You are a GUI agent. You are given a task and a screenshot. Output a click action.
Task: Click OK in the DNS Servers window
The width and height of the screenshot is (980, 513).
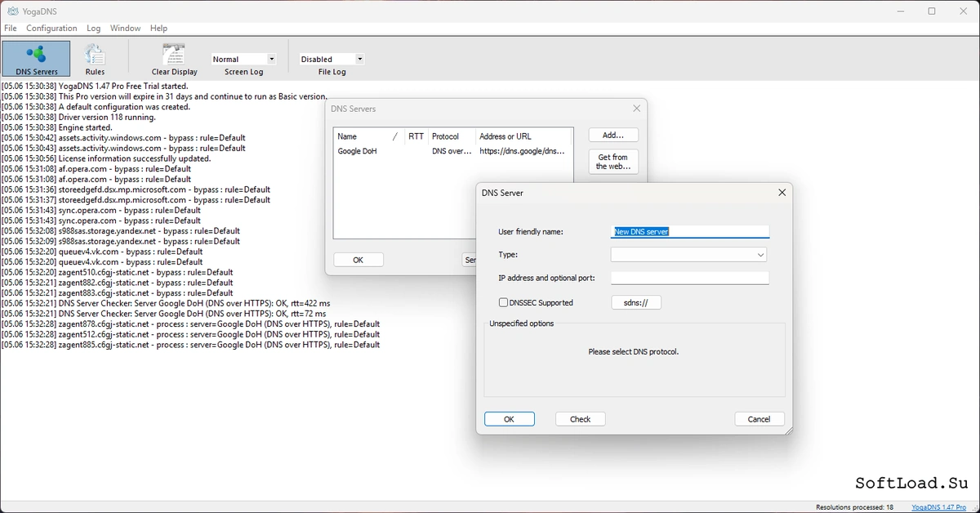pyautogui.click(x=358, y=260)
